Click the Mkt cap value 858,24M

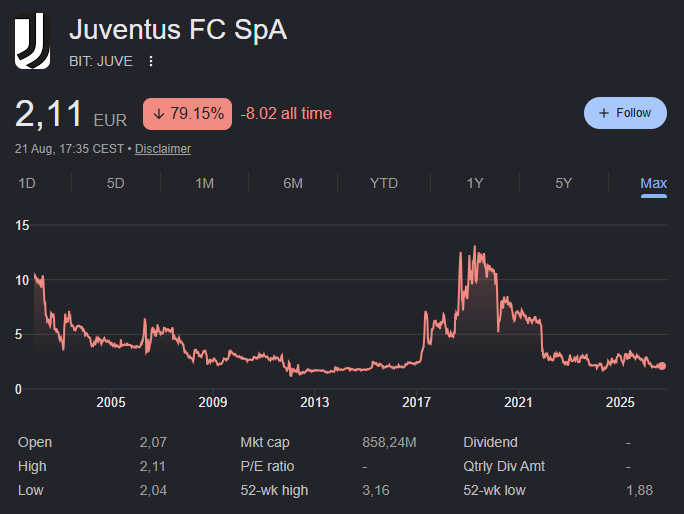coord(389,442)
